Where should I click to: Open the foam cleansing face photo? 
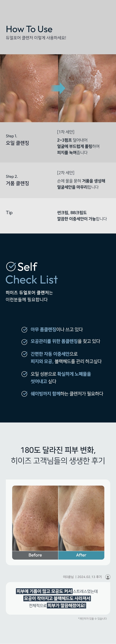[87, 88]
